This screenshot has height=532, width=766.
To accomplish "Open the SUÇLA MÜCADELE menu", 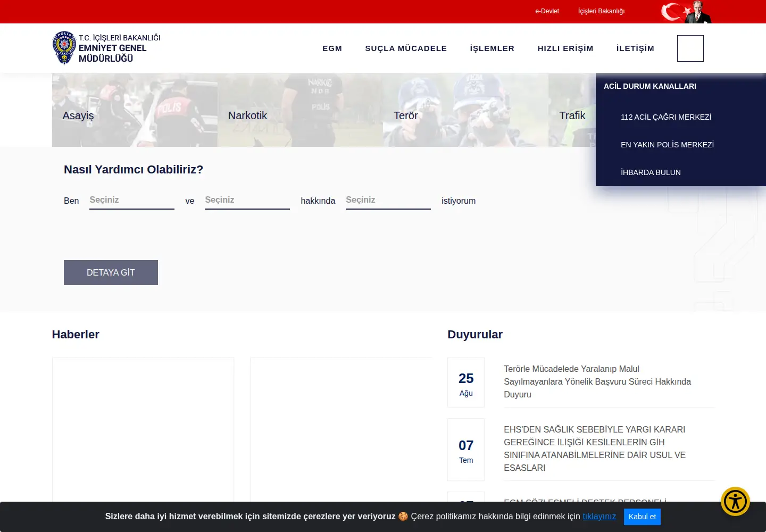I will [x=406, y=48].
